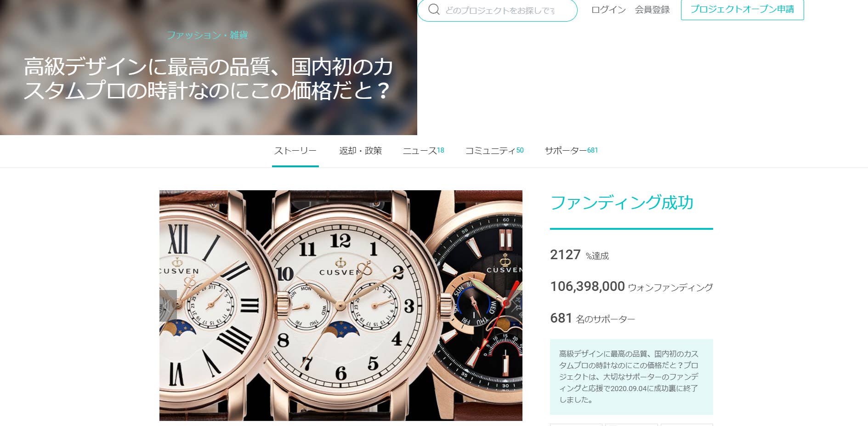
Task: Open the ファッション・雑貨 category link
Action: (x=207, y=35)
